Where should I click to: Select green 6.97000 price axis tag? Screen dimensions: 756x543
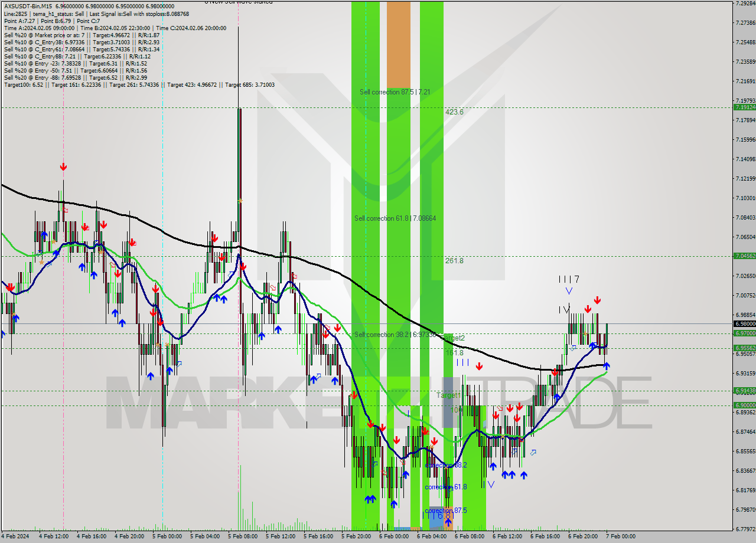[x=744, y=333]
